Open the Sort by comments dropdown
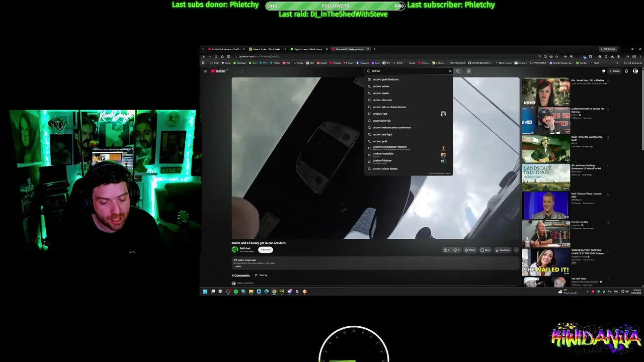 click(x=261, y=275)
